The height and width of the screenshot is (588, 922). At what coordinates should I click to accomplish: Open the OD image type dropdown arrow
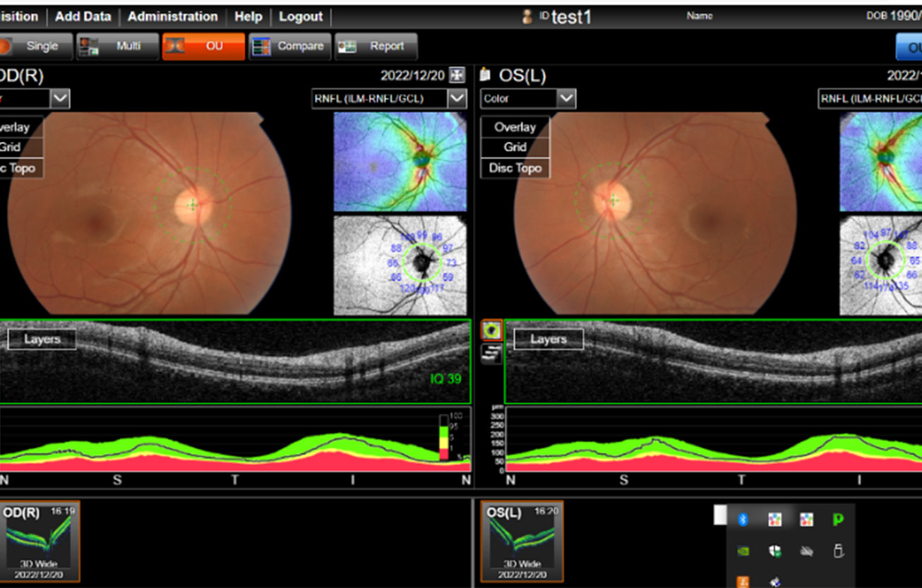coord(60,99)
